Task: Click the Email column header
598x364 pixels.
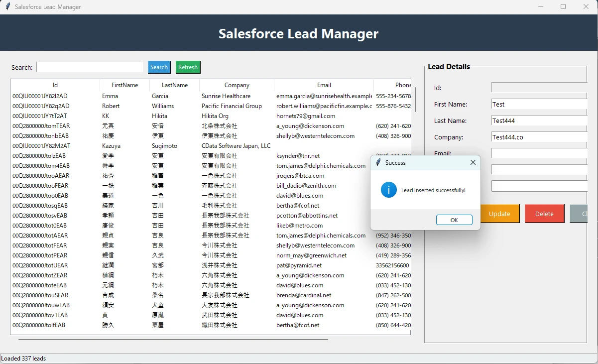Action: click(x=324, y=85)
